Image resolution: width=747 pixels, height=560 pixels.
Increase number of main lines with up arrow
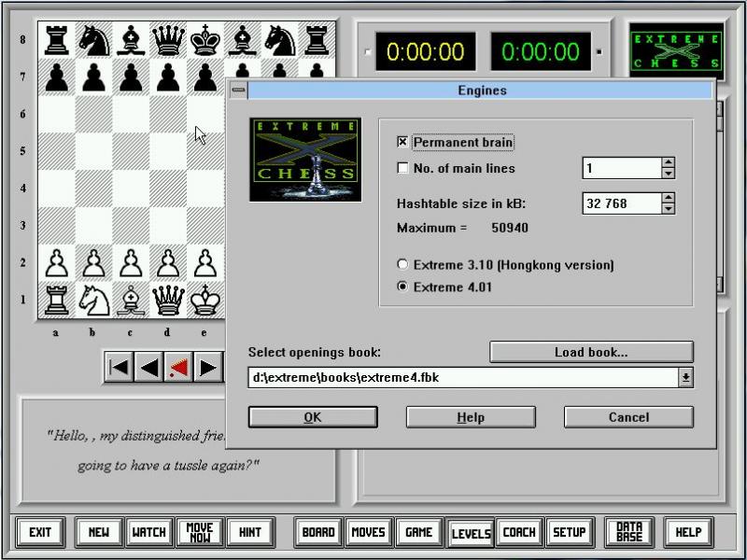(668, 163)
